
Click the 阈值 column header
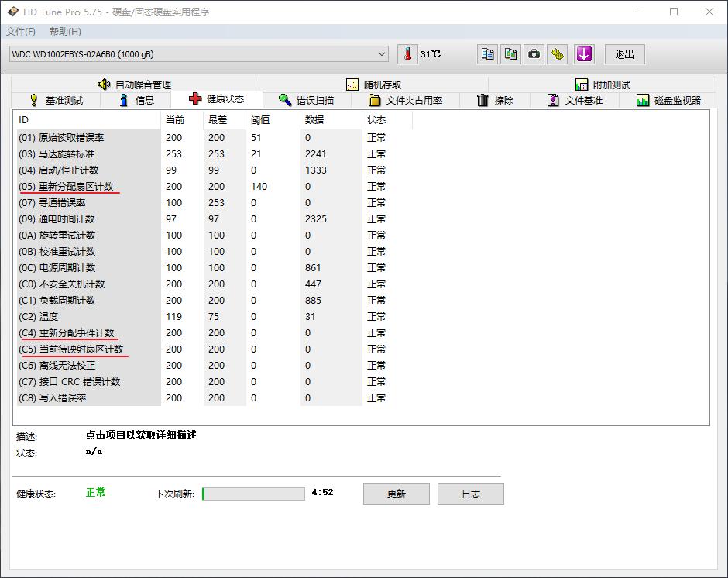tap(273, 120)
